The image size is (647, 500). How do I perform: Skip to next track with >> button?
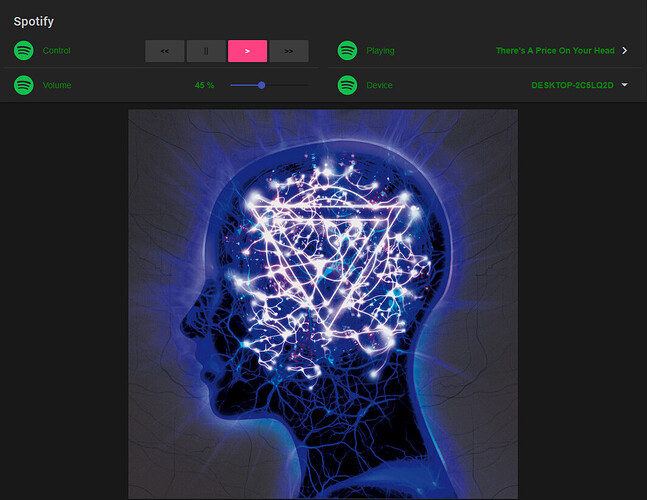coord(289,51)
